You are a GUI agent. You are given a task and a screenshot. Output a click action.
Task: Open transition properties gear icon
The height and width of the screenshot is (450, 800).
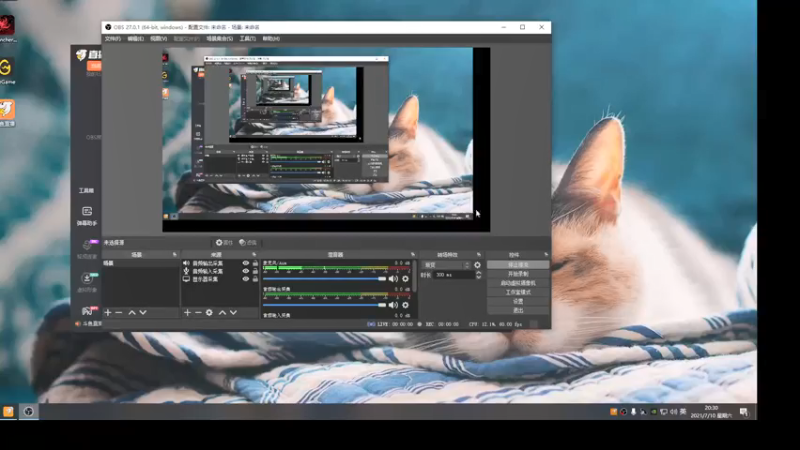pyautogui.click(x=477, y=265)
